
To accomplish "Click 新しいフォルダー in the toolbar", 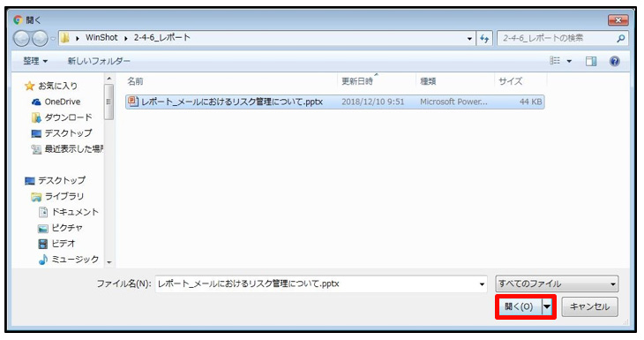I will pyautogui.click(x=99, y=61).
